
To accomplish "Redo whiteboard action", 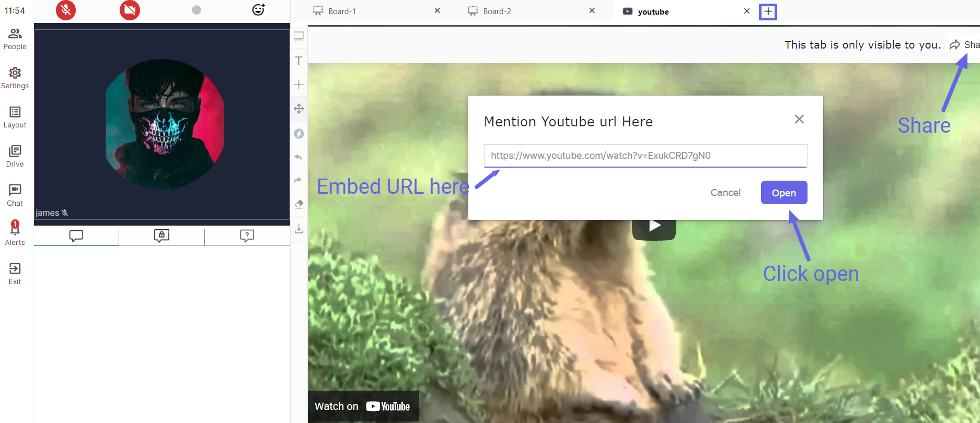I will (298, 180).
